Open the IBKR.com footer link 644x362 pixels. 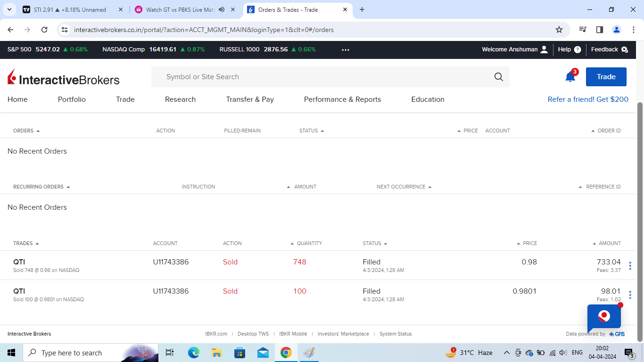click(216, 334)
